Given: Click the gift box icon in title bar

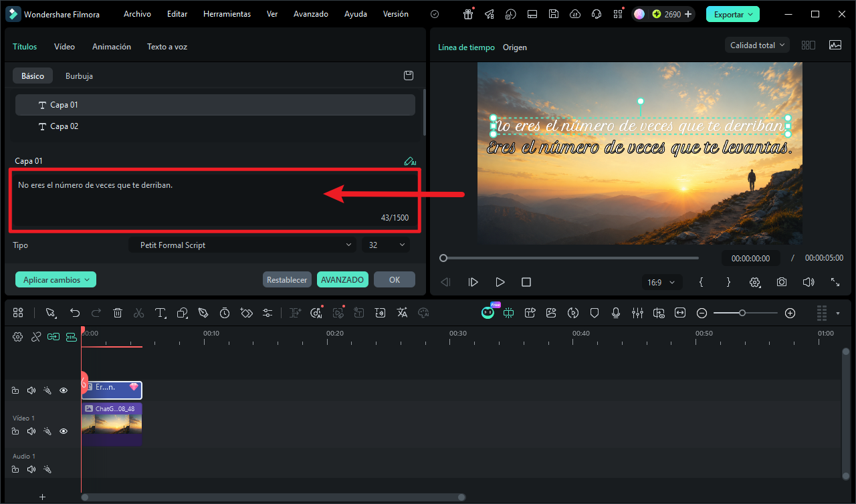Looking at the screenshot, I should coord(468,14).
